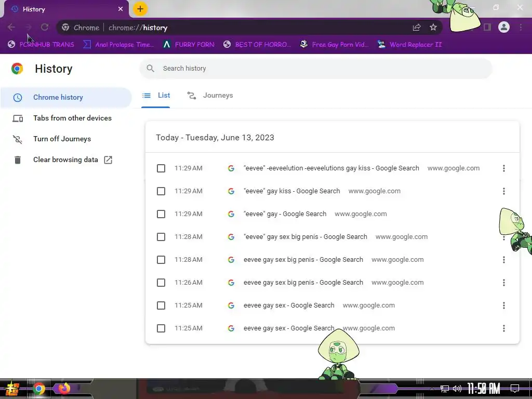Select the checkbox for "eevee" gay kiss entry

tap(161, 191)
